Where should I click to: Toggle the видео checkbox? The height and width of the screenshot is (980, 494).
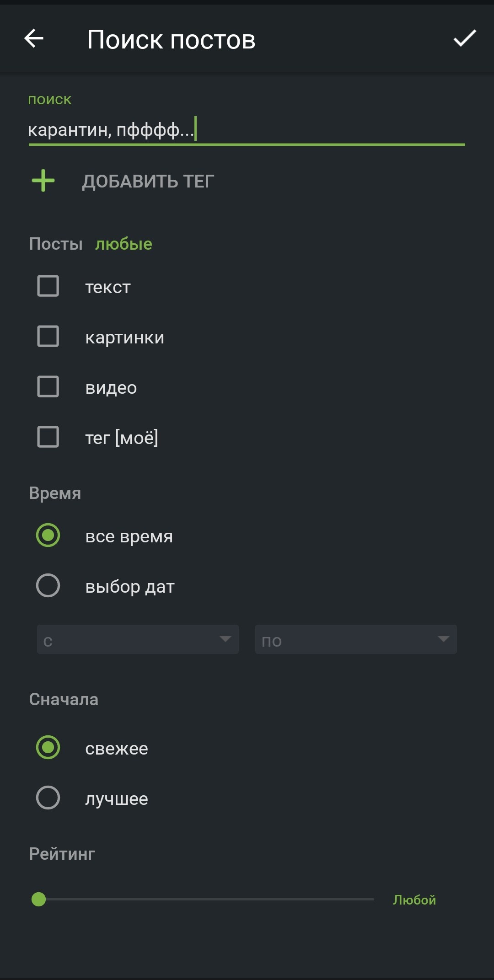pos(48,387)
